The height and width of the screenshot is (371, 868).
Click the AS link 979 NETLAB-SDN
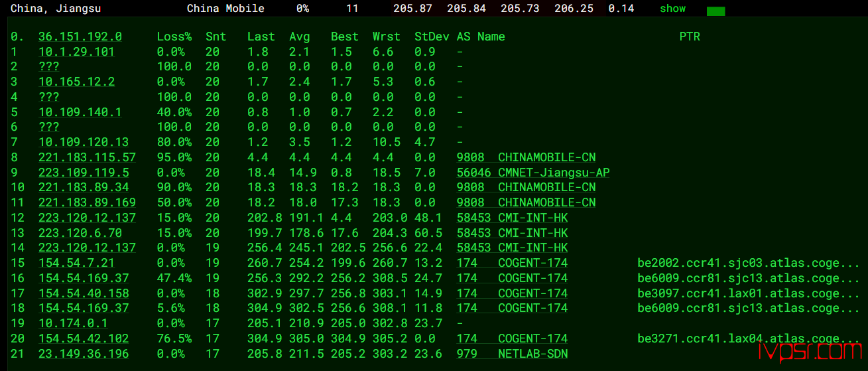pos(512,354)
